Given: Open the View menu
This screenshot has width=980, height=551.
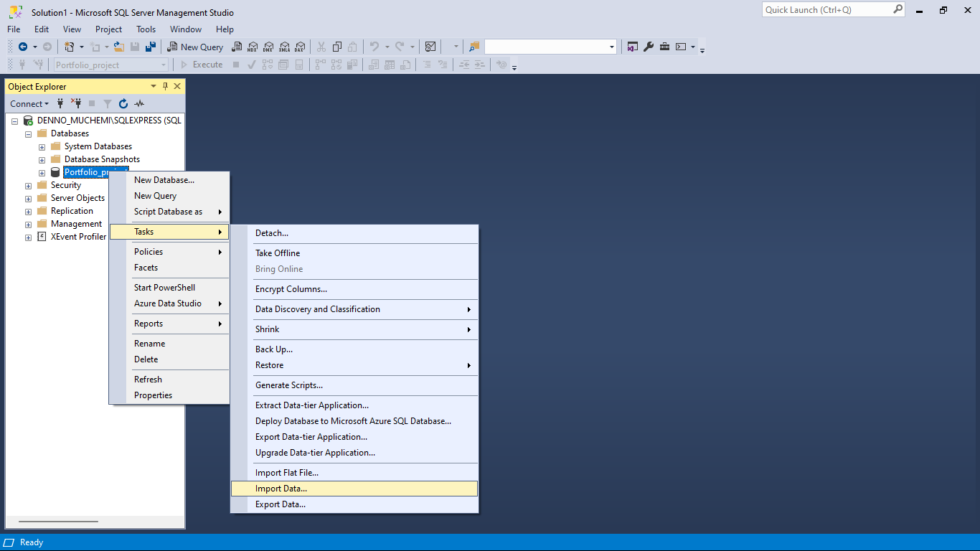Looking at the screenshot, I should [x=72, y=29].
